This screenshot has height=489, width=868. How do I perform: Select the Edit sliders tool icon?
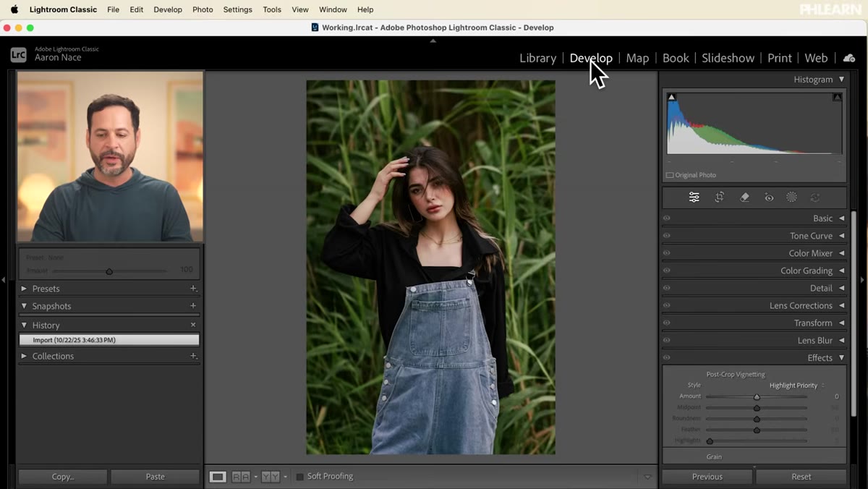[694, 197]
